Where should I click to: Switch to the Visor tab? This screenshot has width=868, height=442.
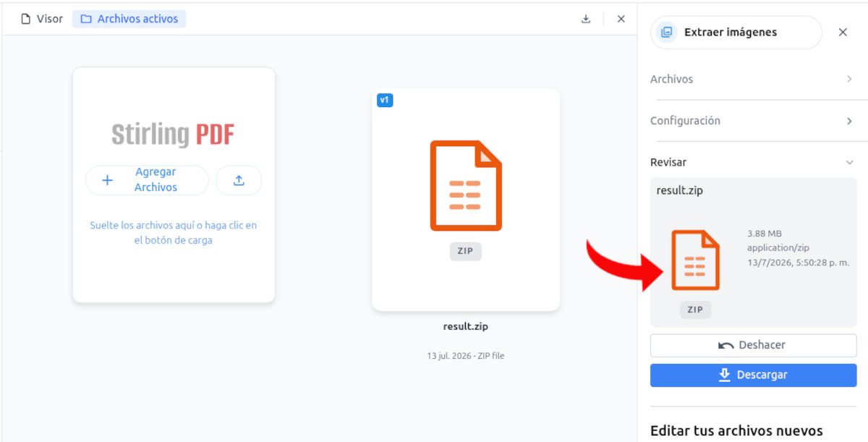(42, 19)
